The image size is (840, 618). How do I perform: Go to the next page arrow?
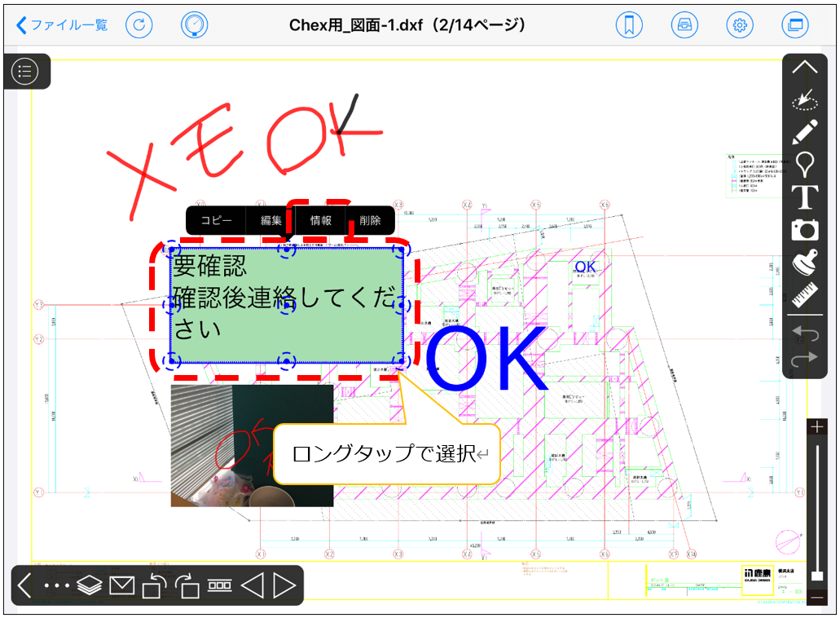pyautogui.click(x=284, y=585)
